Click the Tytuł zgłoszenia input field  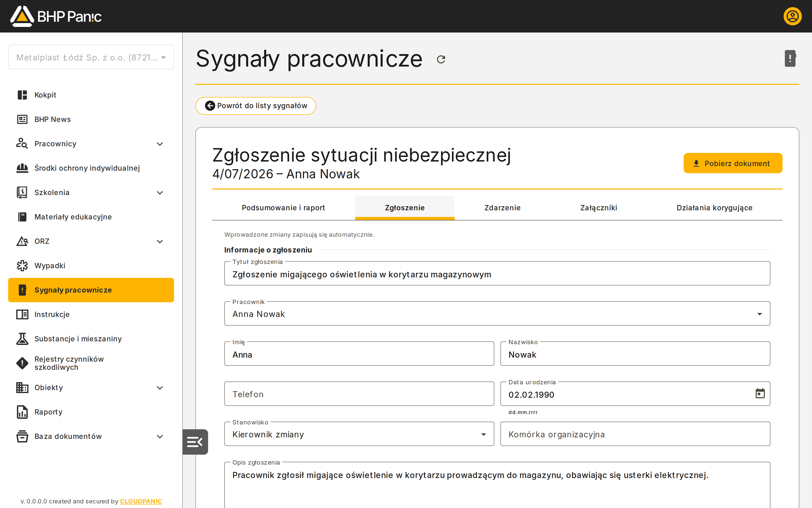pyautogui.click(x=497, y=274)
